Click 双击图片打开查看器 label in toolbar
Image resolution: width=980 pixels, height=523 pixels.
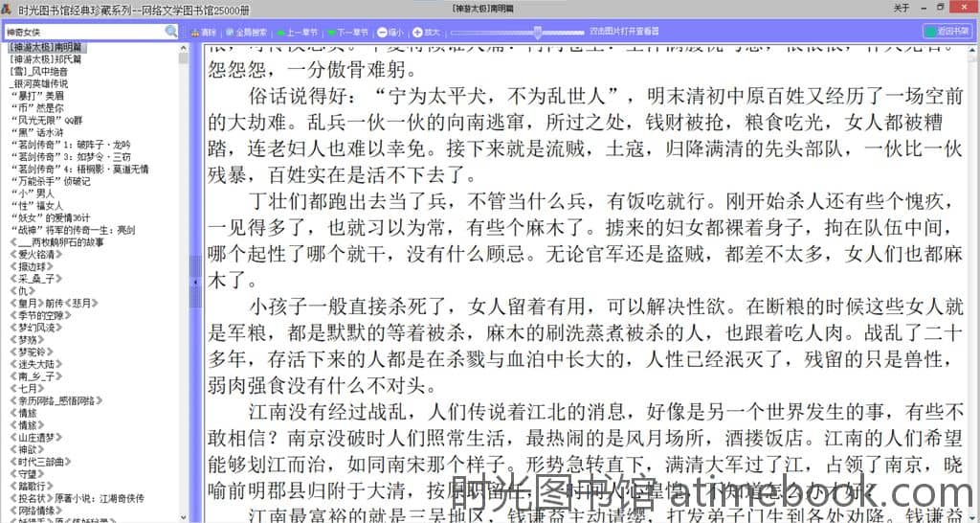tap(625, 32)
